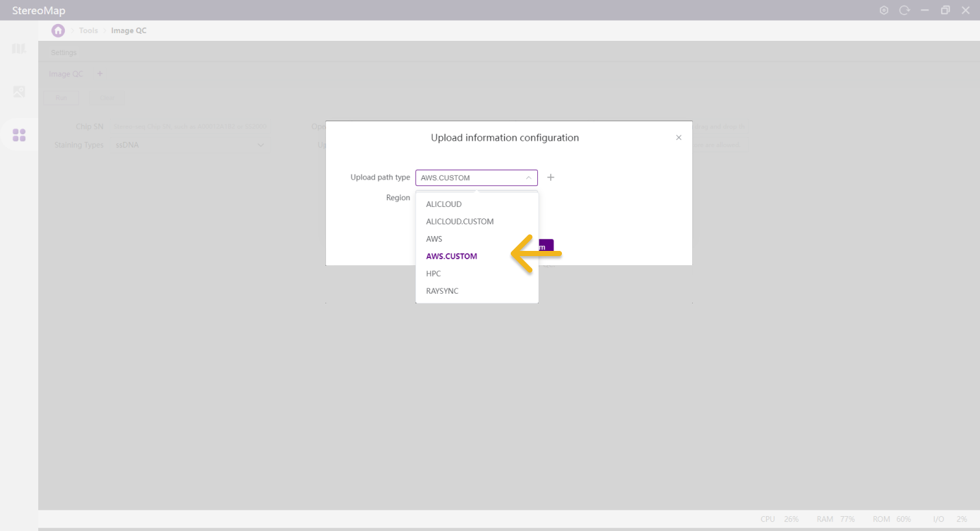The width and height of the screenshot is (980, 531).
Task: Click the Upload path type label
Action: point(380,177)
